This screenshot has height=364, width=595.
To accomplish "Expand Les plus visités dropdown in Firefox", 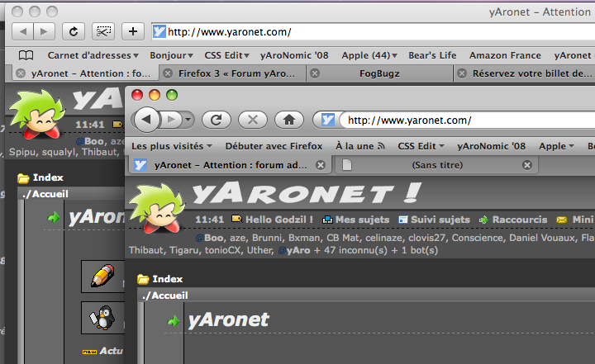I will pyautogui.click(x=172, y=145).
